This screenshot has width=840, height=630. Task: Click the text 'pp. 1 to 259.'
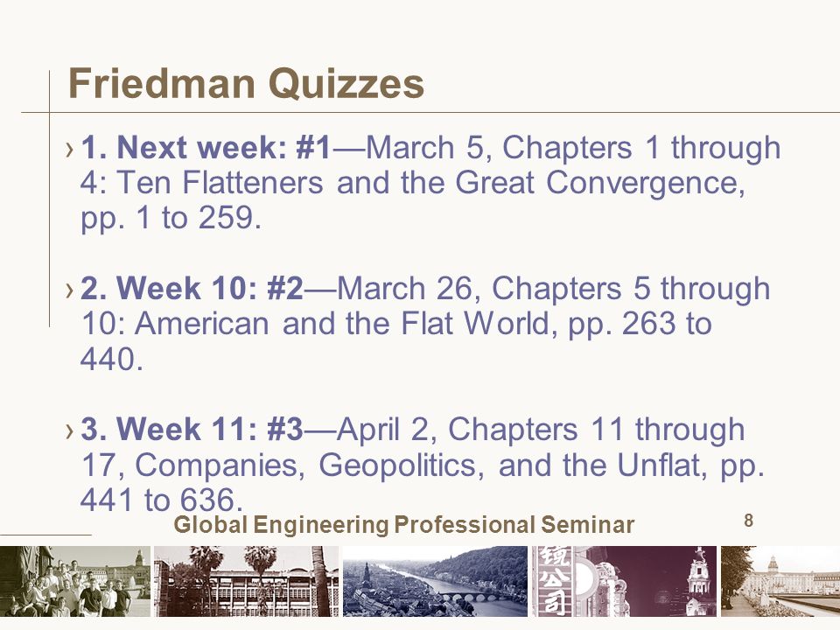tap(171, 219)
